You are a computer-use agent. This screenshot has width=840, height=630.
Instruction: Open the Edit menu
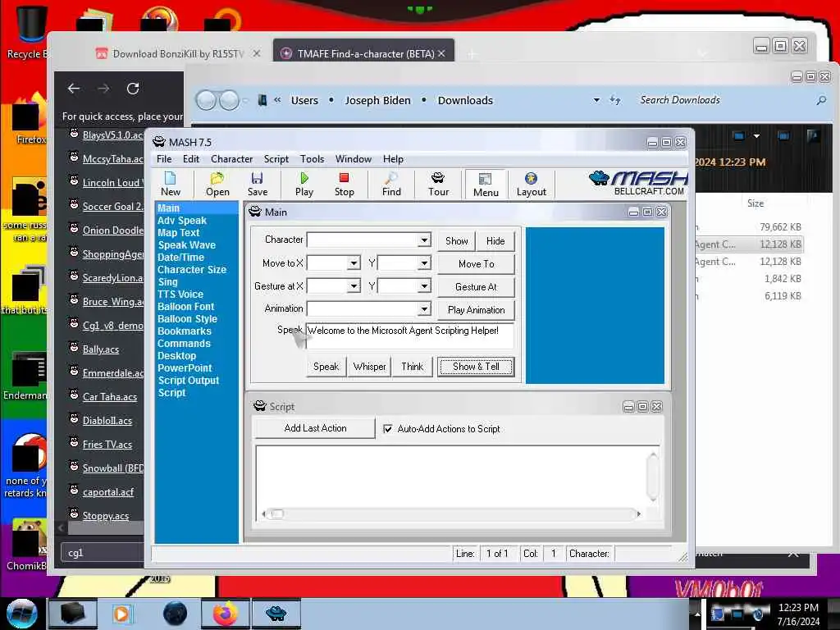coord(190,159)
